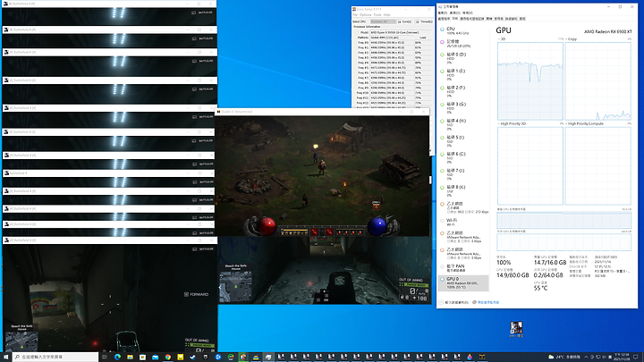Switch to 使用者 (Users) tab in Task Manager

(498, 19)
